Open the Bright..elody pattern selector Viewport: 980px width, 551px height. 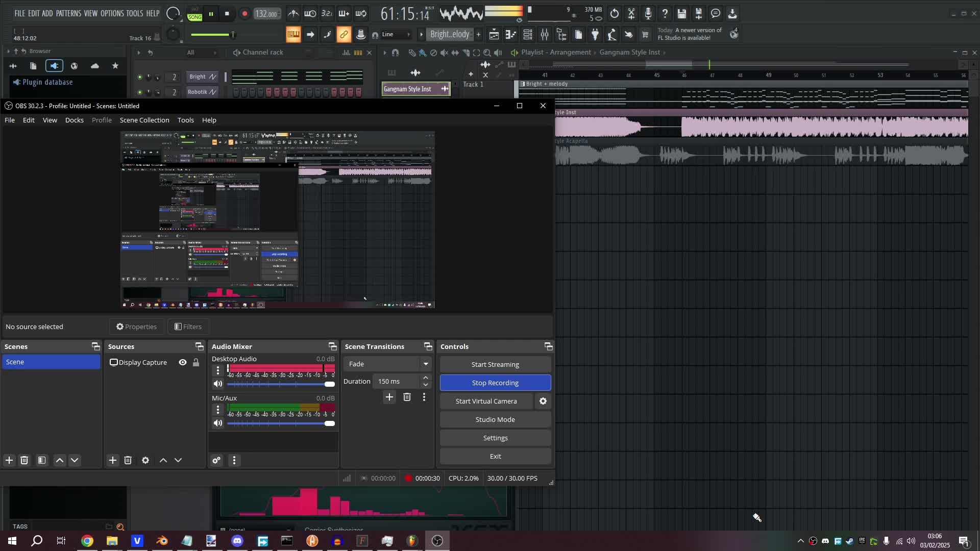tap(450, 34)
